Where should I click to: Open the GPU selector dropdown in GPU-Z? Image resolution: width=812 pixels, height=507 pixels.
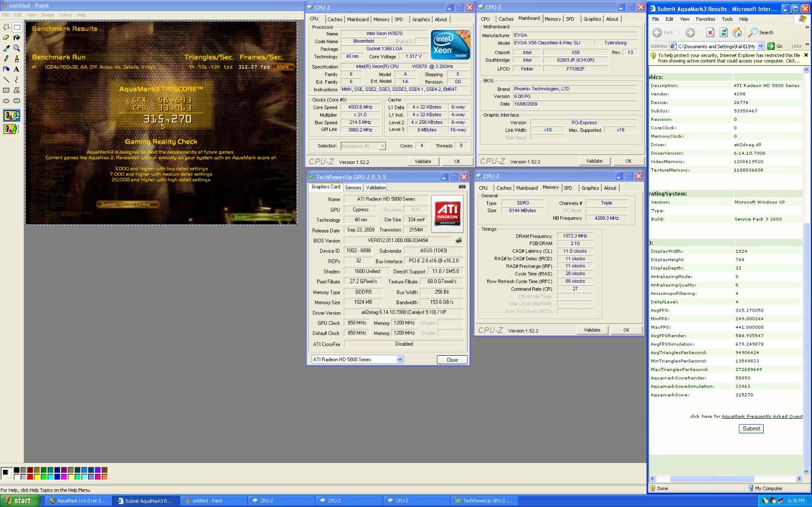point(400,359)
